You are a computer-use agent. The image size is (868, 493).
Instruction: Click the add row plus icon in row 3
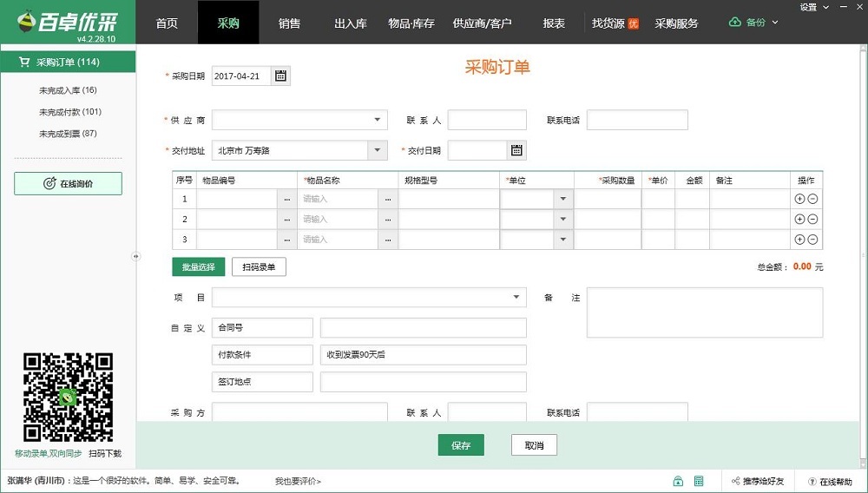799,240
